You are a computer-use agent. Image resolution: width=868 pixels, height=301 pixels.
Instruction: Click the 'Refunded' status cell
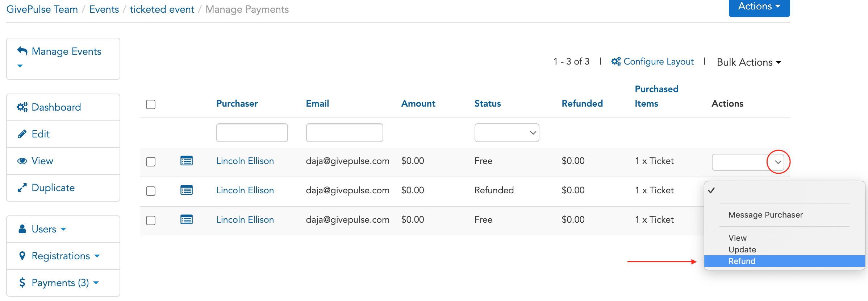point(494,190)
